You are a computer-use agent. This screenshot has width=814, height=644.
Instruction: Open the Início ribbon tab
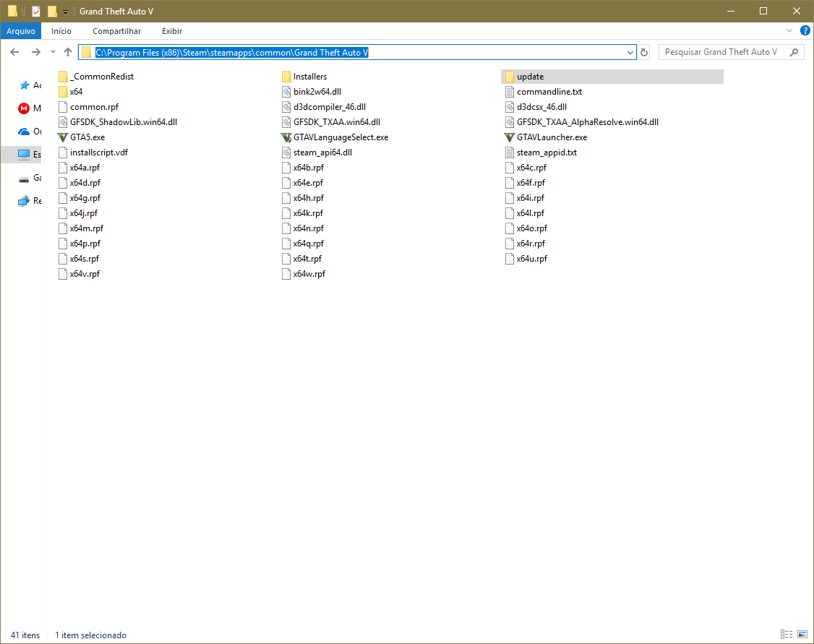point(61,31)
